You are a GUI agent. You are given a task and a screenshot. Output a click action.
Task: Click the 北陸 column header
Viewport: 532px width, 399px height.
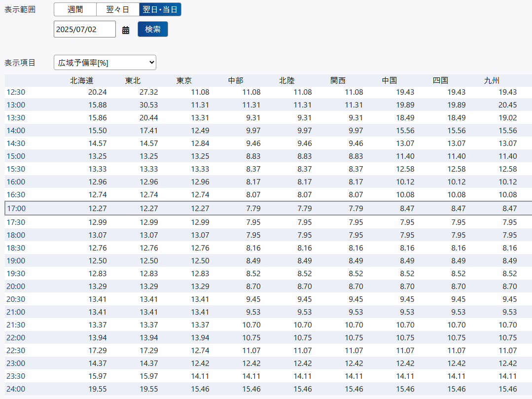pyautogui.click(x=286, y=80)
